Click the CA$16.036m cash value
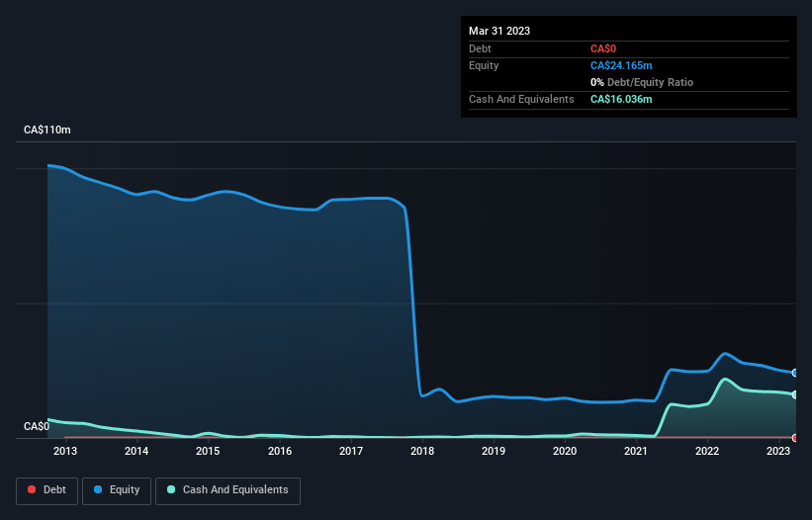The width and height of the screenshot is (812, 520). tap(621, 99)
